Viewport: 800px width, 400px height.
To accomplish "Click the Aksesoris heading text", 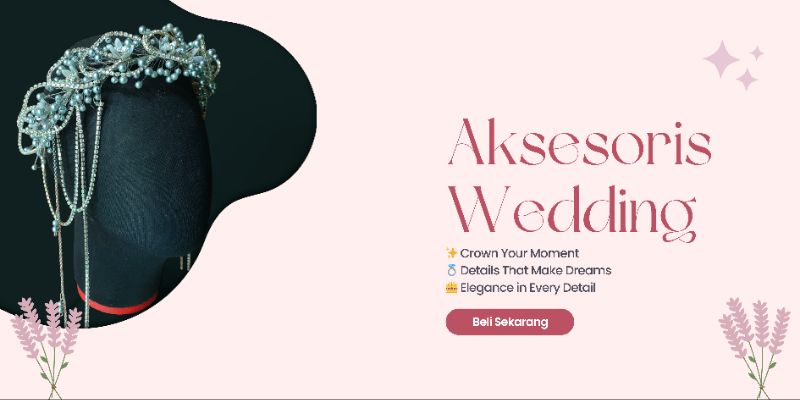I will (x=580, y=141).
